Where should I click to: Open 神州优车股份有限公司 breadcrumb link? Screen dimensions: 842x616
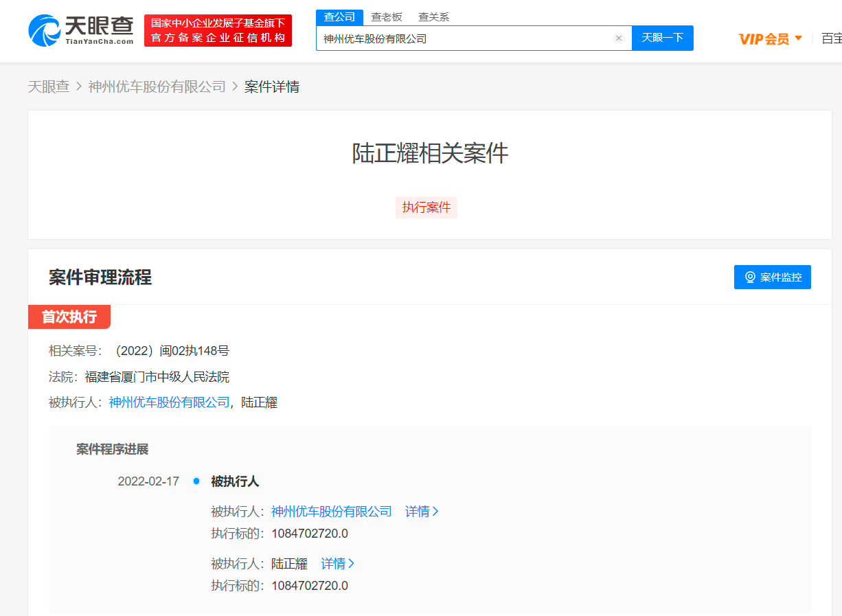coord(157,87)
